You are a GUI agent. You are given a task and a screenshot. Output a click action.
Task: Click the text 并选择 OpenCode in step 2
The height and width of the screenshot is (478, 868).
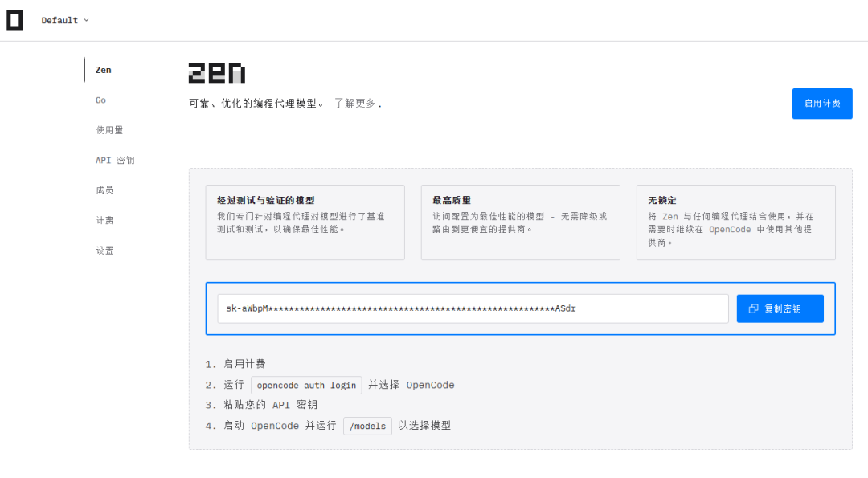[411, 385]
